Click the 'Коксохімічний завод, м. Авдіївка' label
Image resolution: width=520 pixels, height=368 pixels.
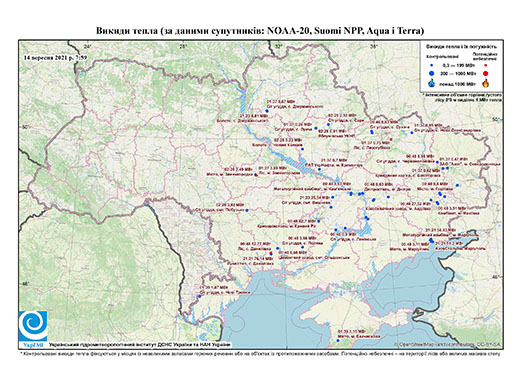(398, 209)
